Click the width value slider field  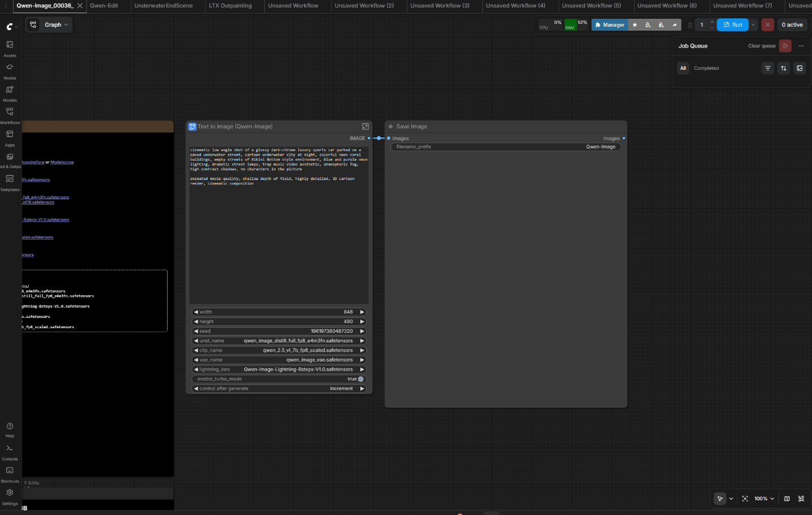[279, 312]
